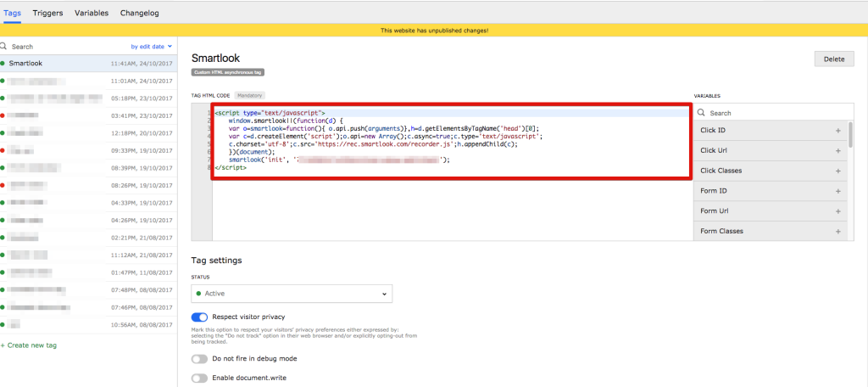
Task: Select the tag edited 07:48PM, 08/08/2017
Action: coord(88,289)
